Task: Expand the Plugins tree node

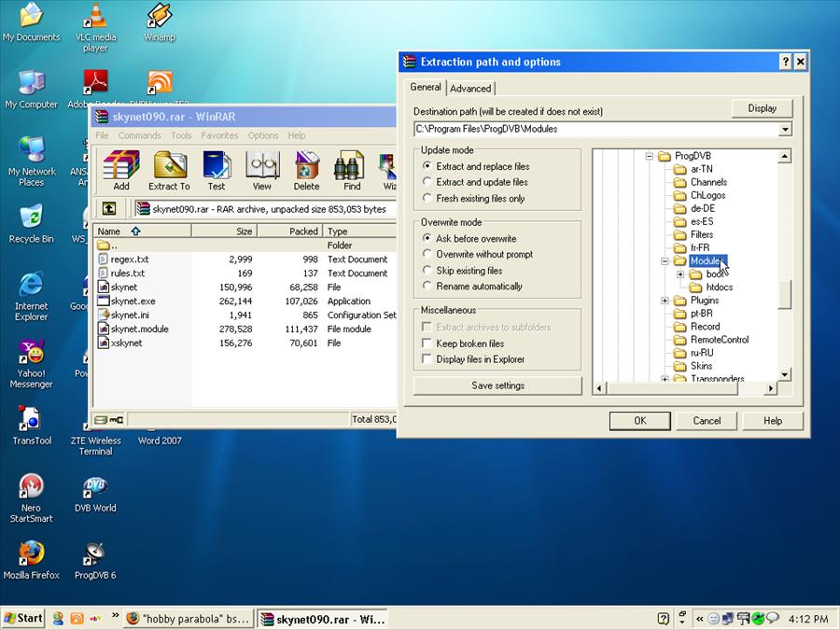Action: (x=665, y=301)
